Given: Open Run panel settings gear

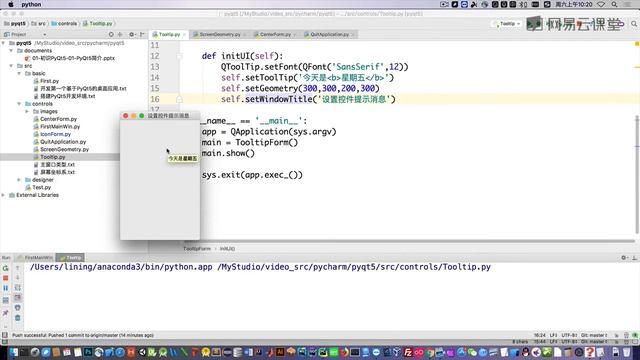Looking at the screenshot, I should point(624,258).
